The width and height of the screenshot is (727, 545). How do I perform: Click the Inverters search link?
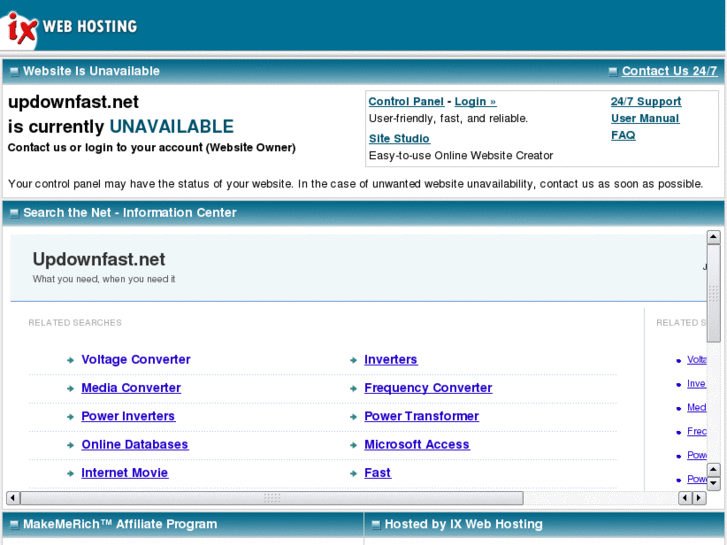click(391, 359)
